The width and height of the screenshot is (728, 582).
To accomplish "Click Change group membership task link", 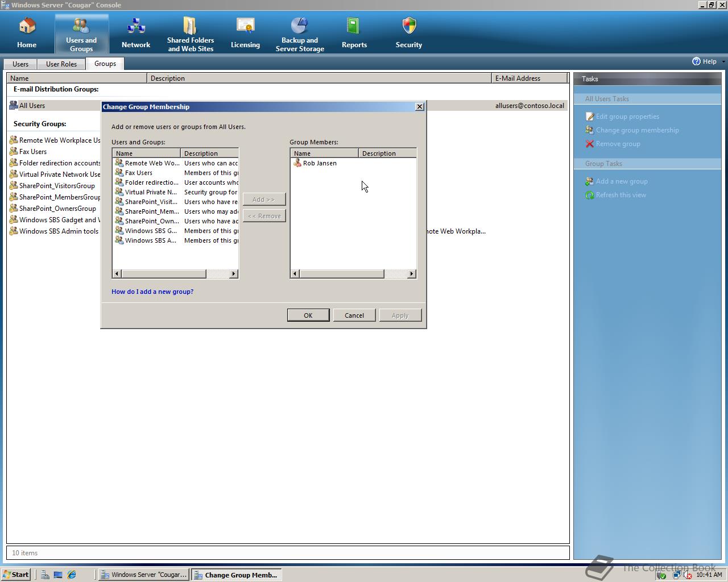I will pos(637,130).
